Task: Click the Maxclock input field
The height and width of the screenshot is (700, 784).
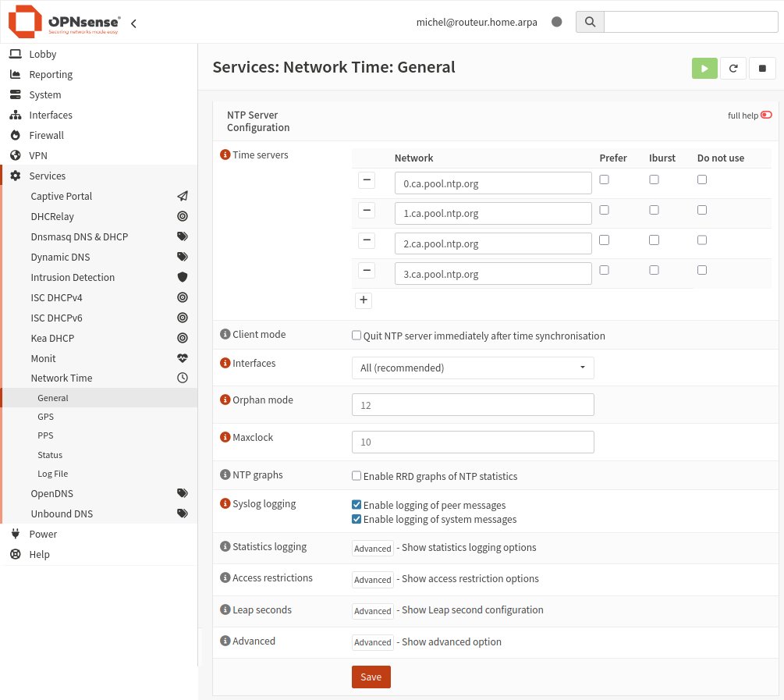Action: pos(473,442)
